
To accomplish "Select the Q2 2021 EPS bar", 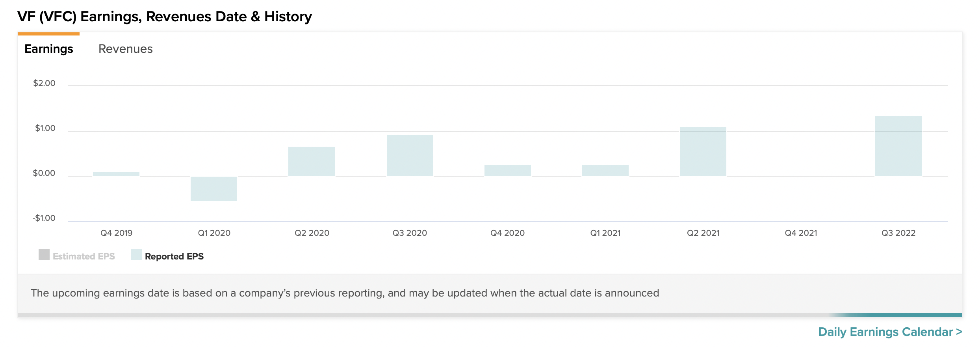I will [x=703, y=151].
